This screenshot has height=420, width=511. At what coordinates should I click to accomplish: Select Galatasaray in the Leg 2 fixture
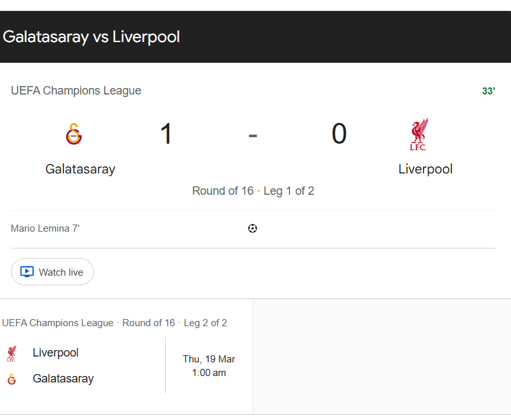(x=63, y=379)
